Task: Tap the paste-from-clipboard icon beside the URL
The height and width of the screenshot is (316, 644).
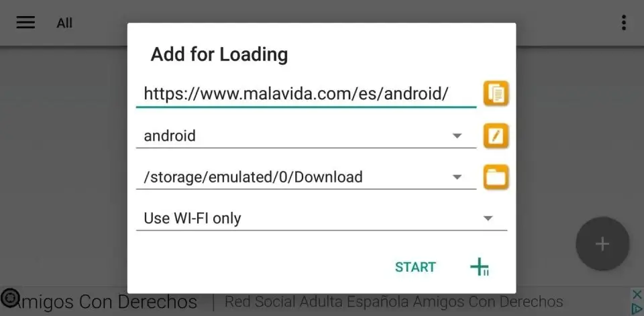Action: coord(496,93)
